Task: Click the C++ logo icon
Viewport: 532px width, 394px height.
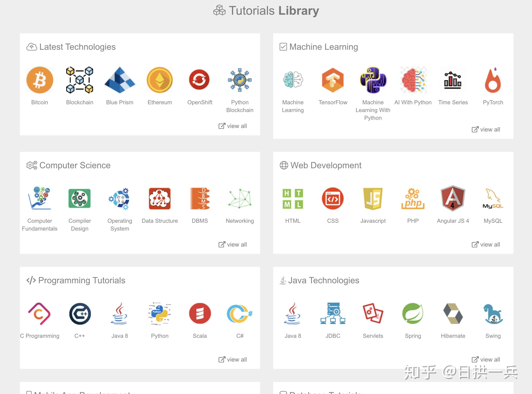Action: pyautogui.click(x=80, y=314)
